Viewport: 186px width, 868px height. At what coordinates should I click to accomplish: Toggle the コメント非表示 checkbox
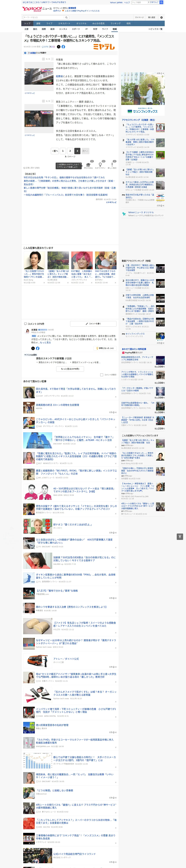[x=102, y=375]
